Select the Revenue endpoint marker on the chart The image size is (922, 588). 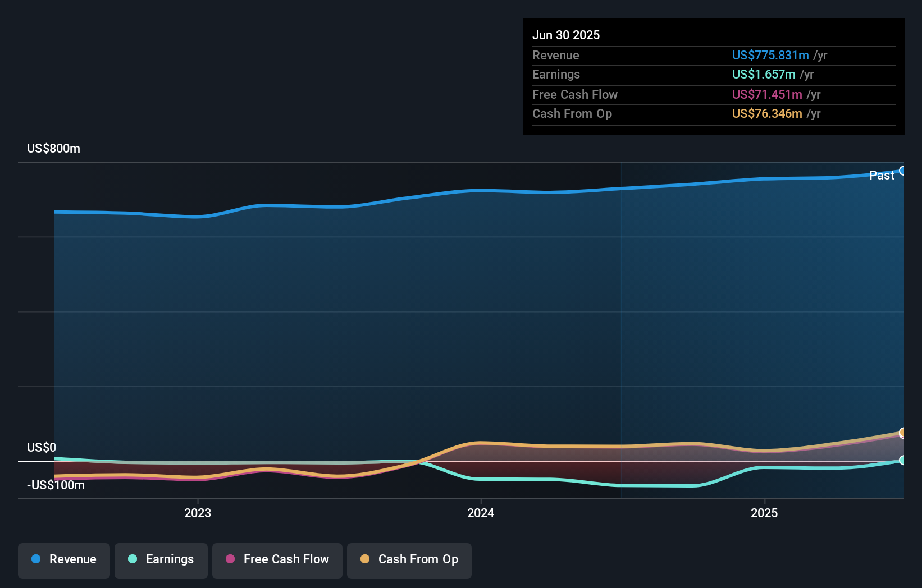pos(903,170)
